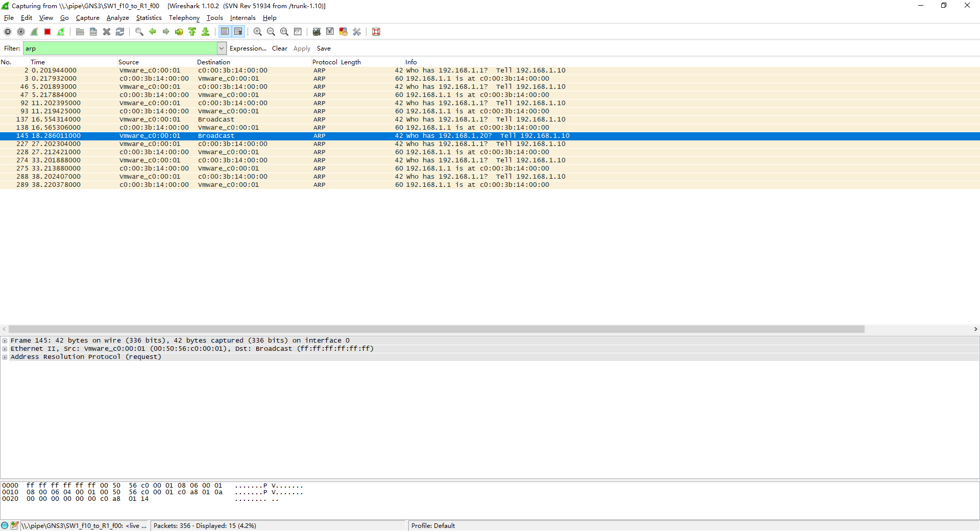Image resolution: width=980 pixels, height=531 pixels.
Task: Click Packets: 356 Displayed: 15 status text
Action: [x=205, y=525]
